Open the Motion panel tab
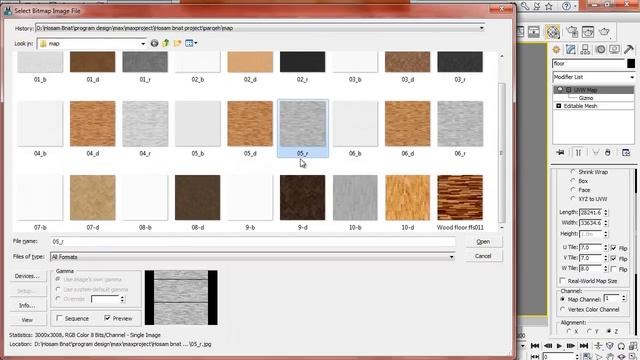 pyautogui.click(x=600, y=50)
